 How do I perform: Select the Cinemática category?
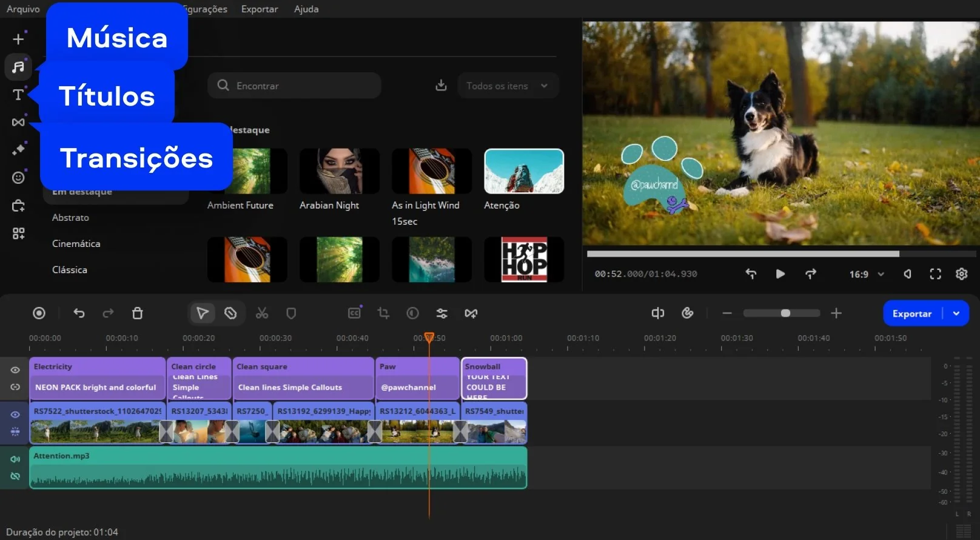76,243
